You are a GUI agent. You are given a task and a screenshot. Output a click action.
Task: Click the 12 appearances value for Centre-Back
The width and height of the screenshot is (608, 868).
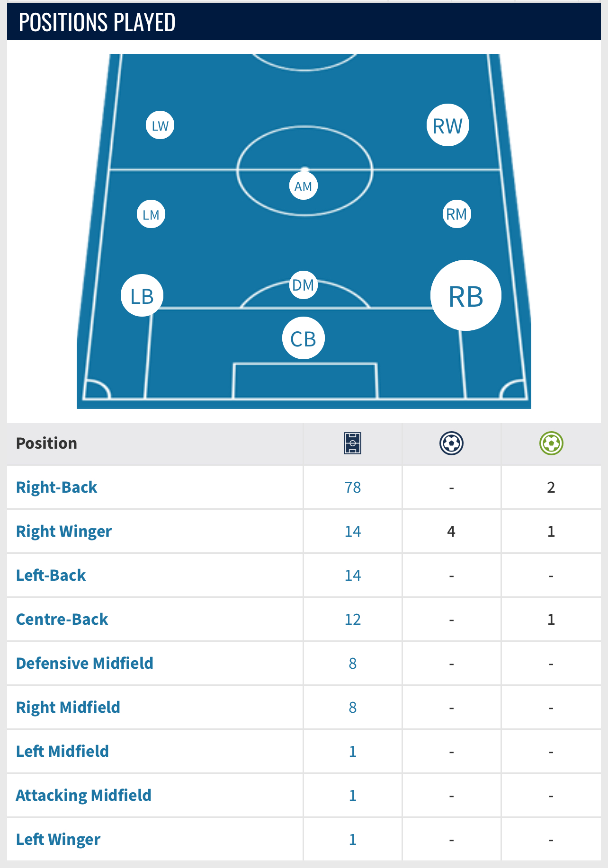(x=353, y=620)
